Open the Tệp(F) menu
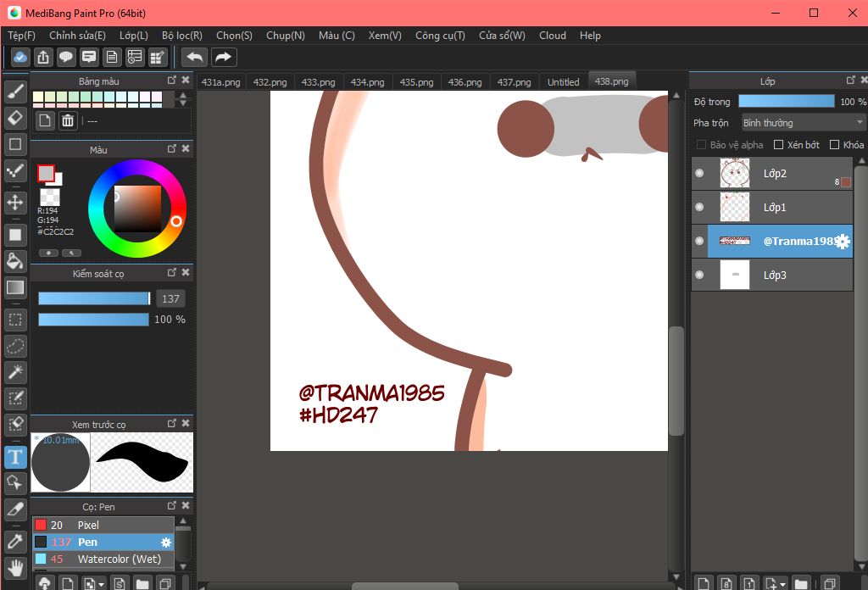 [21, 36]
